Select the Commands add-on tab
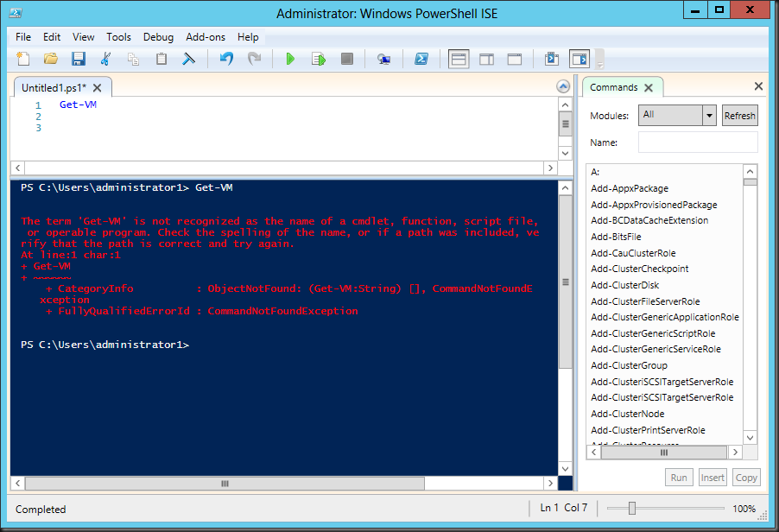Viewport: 779px width, 532px height. point(613,87)
